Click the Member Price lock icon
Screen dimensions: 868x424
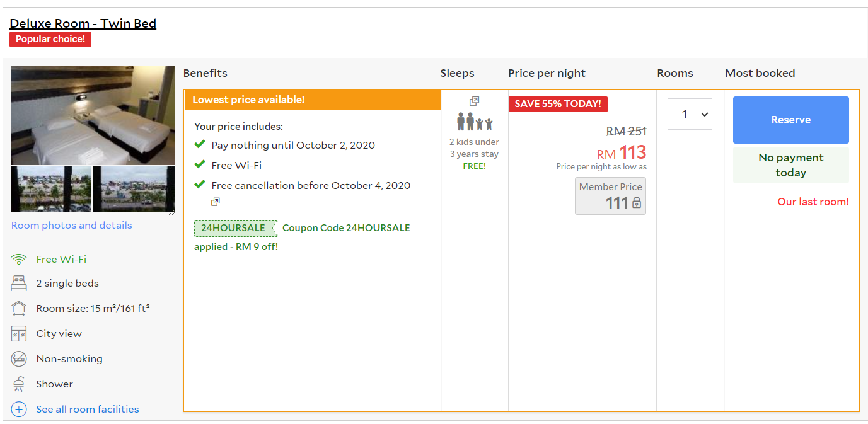tap(637, 203)
